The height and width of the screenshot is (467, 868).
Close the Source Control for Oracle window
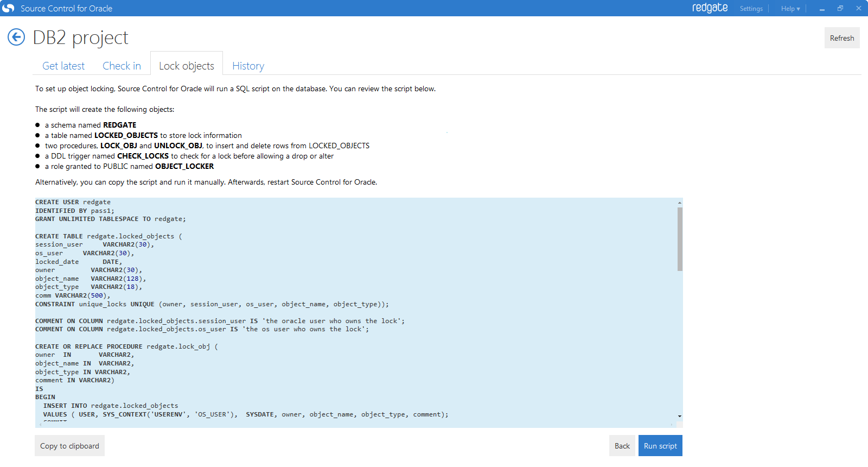tap(859, 8)
